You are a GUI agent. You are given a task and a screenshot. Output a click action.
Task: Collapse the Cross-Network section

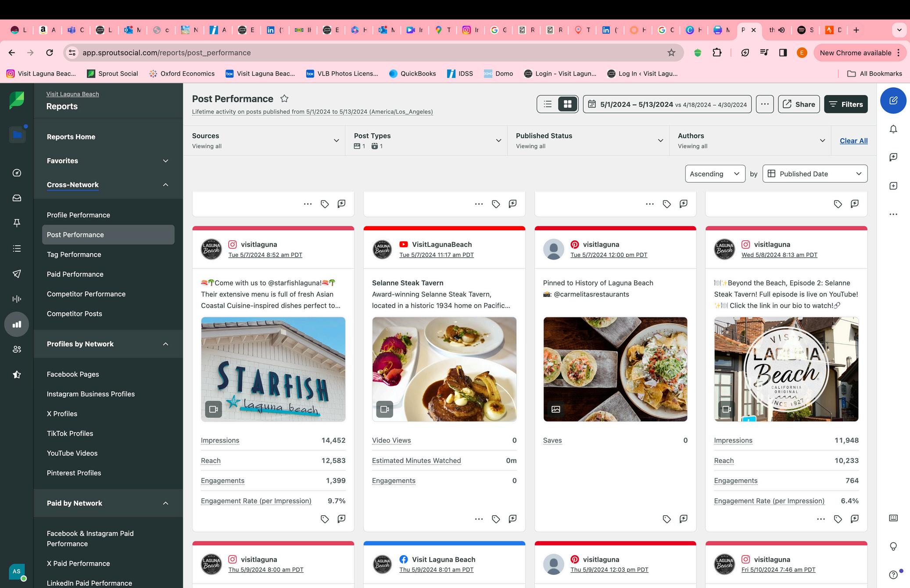pos(165,185)
